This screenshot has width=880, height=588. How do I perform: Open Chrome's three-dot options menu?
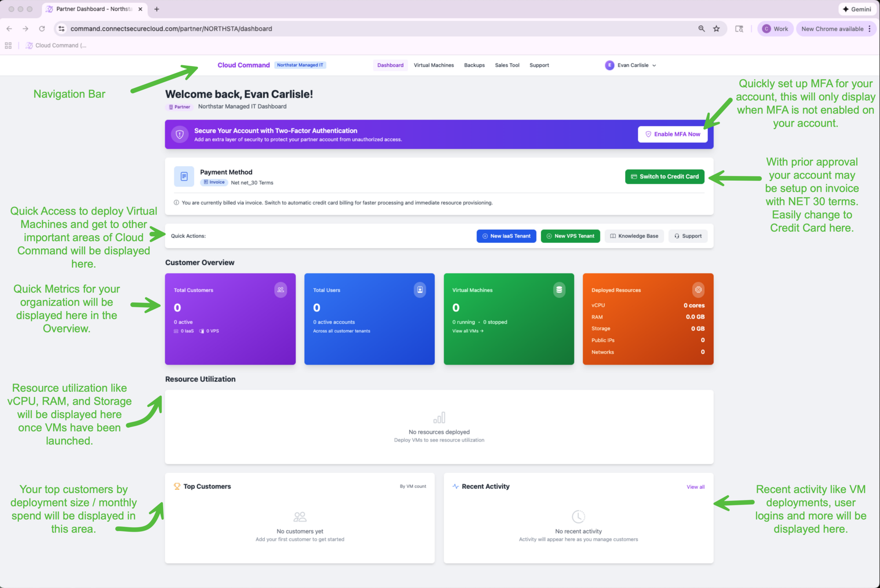click(870, 29)
